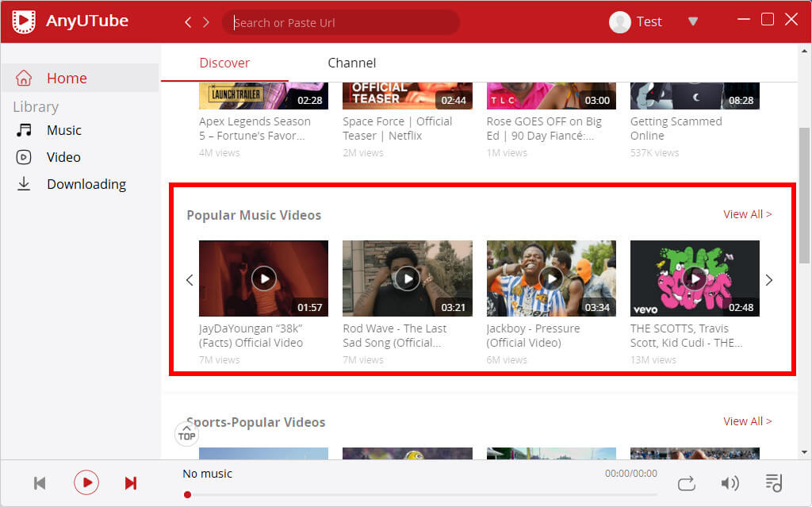812x507 pixels.
Task: Click the JayDaYoungan “38k” title text
Action: point(251,336)
